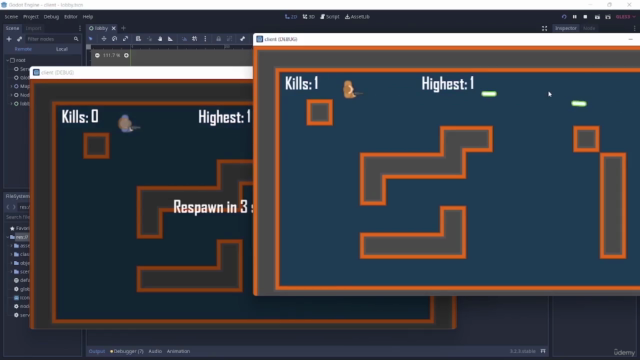Click the Filter nodes search field

(x=53, y=39)
